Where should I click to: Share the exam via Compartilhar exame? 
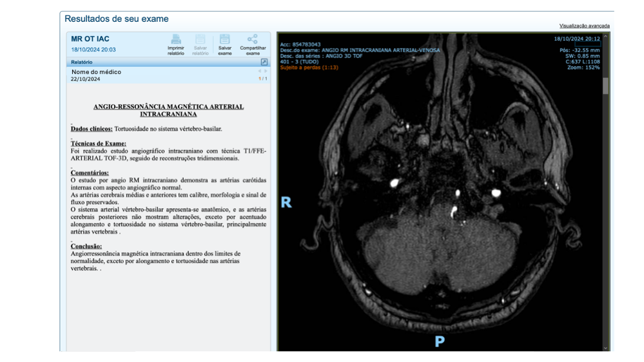coord(253,40)
